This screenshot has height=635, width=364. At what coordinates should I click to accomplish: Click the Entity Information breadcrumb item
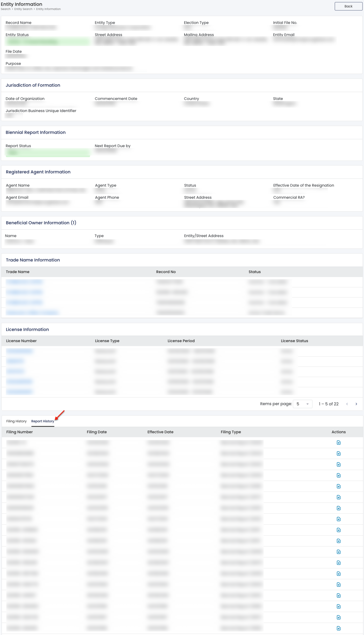tap(48, 9)
